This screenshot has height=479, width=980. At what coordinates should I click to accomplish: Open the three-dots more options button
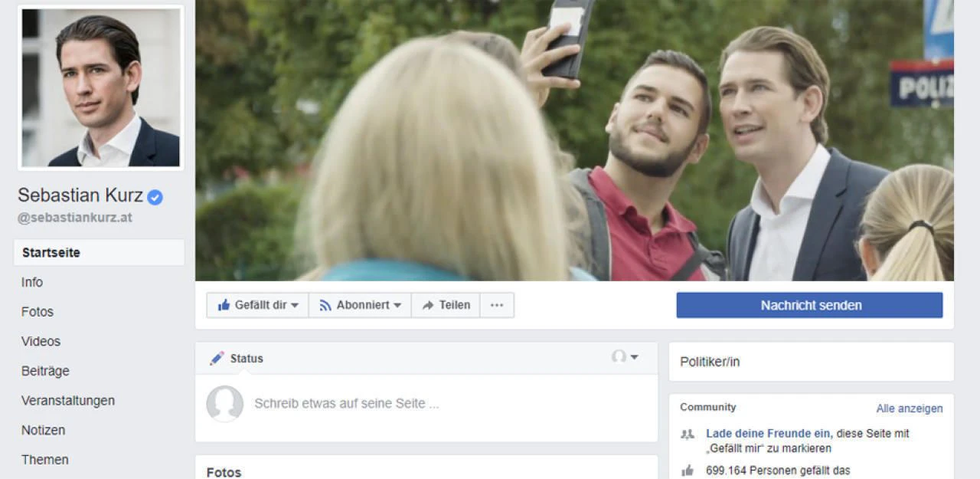coord(497,305)
